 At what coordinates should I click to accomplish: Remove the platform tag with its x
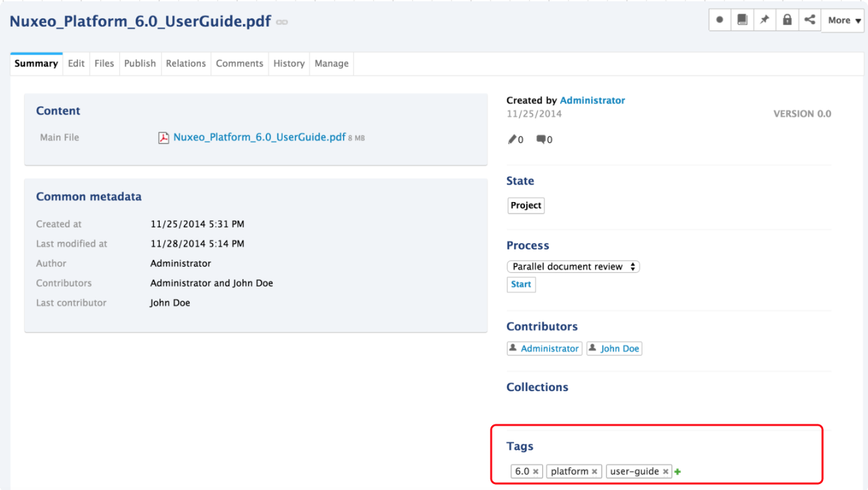(x=594, y=472)
